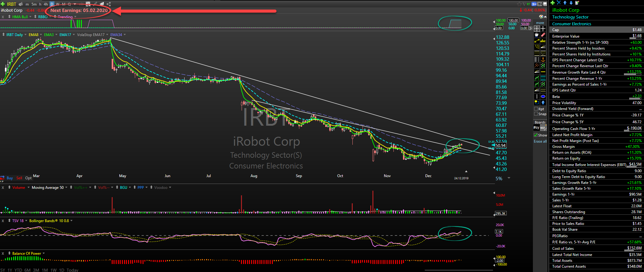
Task: Click the Opt options button
Action: pos(28,178)
